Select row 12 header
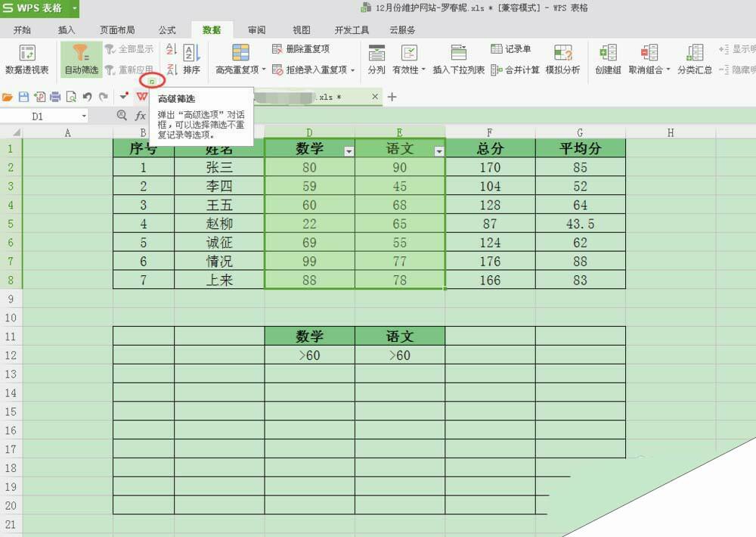This screenshot has height=537, width=756. 11,355
